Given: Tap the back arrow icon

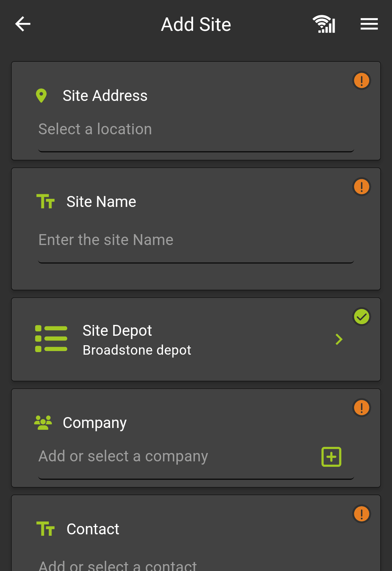Looking at the screenshot, I should coord(23,24).
